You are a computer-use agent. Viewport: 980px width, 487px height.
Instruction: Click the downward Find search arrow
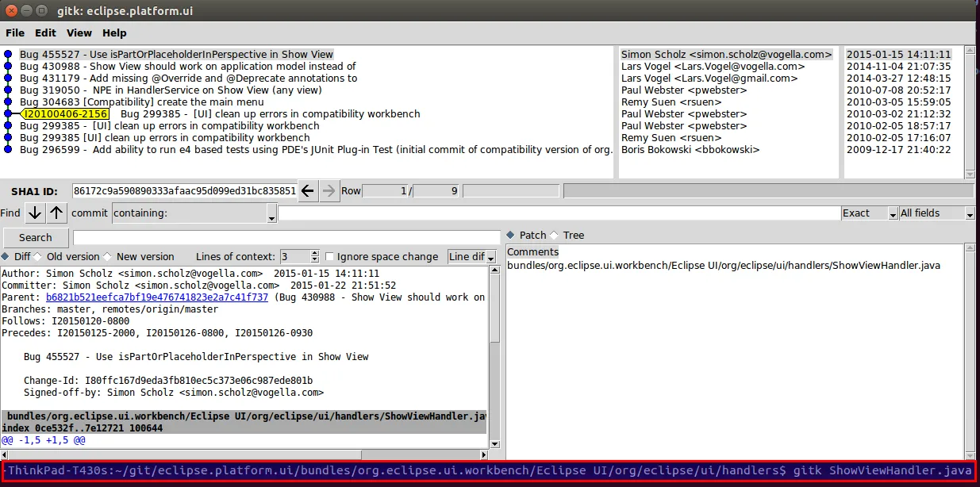pyautogui.click(x=33, y=213)
